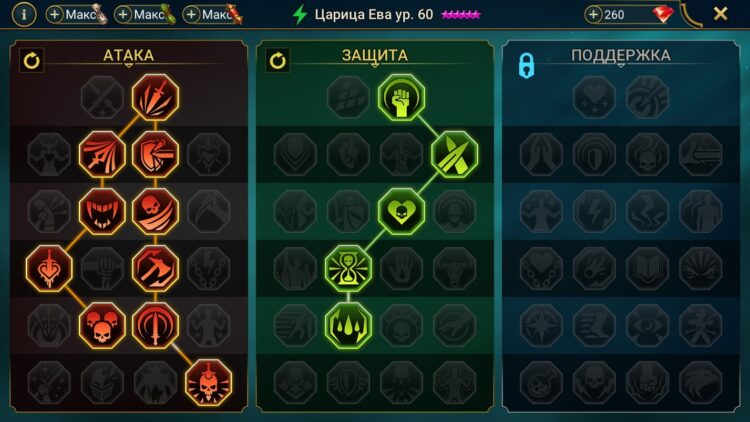This screenshot has width=750, height=422.
Task: Select the red axe mastery
Action: (x=155, y=268)
